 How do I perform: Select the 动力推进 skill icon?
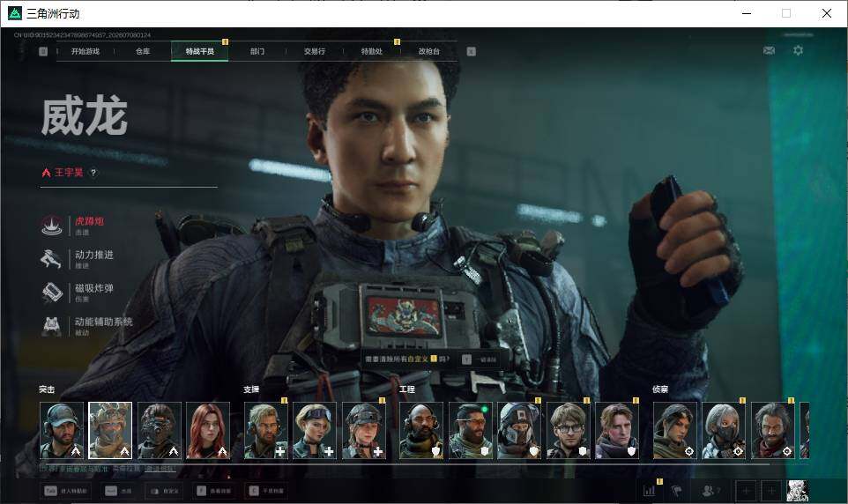point(52,259)
